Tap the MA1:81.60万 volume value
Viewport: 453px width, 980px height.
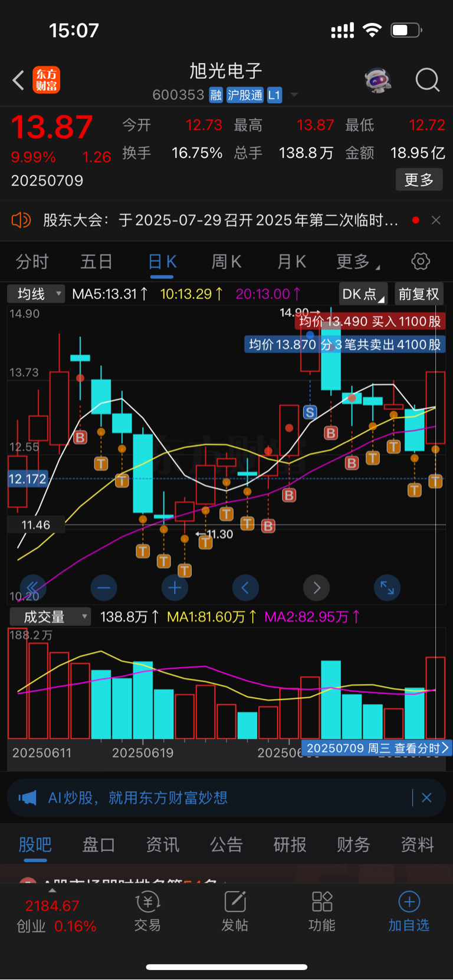212,616
